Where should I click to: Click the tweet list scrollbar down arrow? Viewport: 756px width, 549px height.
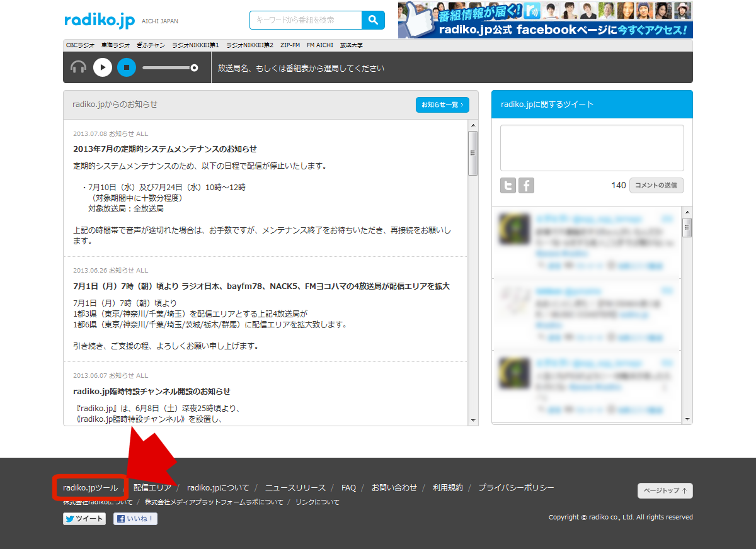point(687,419)
